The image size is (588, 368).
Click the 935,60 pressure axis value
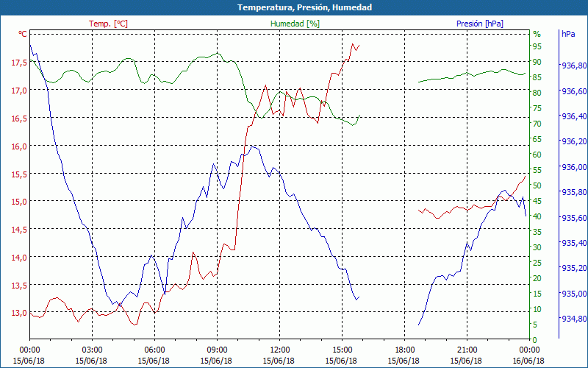click(x=574, y=218)
